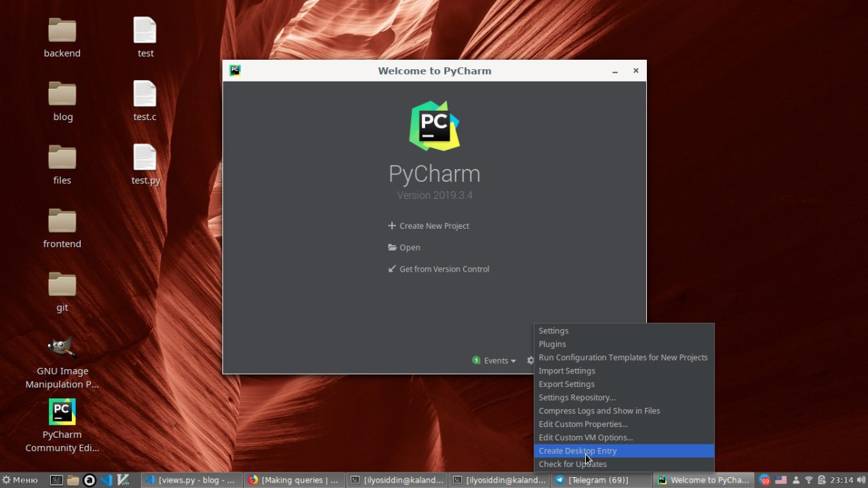Launch Vim from panel launcher

(x=123, y=480)
